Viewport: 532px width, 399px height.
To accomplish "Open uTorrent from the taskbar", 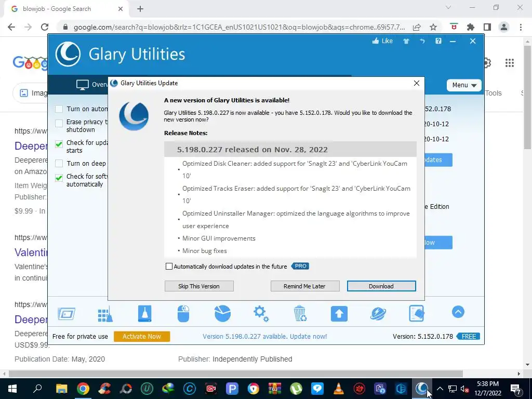I will [x=296, y=389].
